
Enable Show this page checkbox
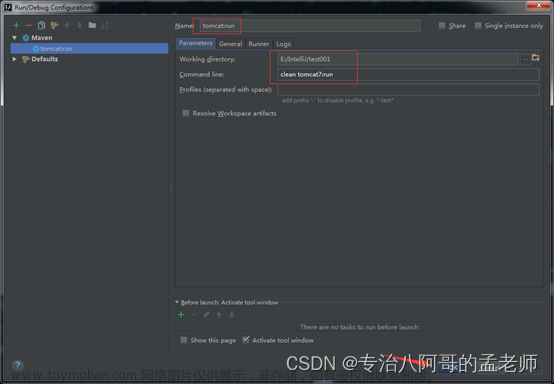(x=184, y=340)
